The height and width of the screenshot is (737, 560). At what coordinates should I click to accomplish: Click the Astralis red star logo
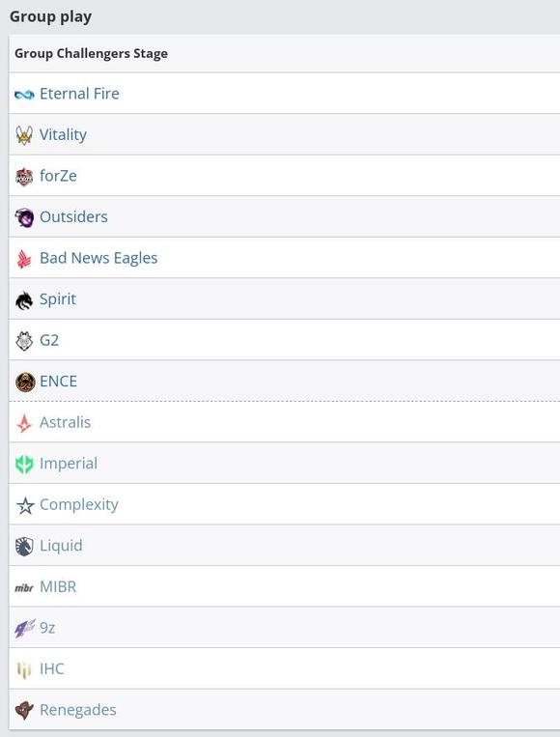point(24,423)
